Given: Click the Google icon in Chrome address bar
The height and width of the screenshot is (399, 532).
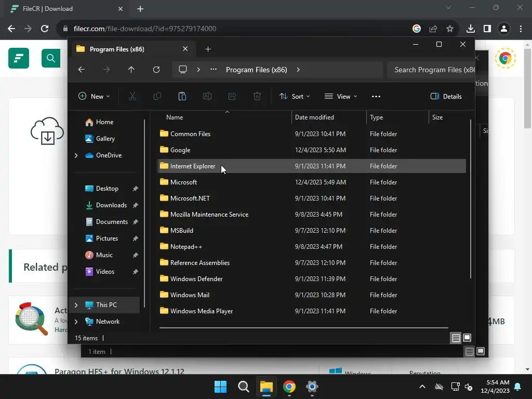Looking at the screenshot, I should click(417, 29).
